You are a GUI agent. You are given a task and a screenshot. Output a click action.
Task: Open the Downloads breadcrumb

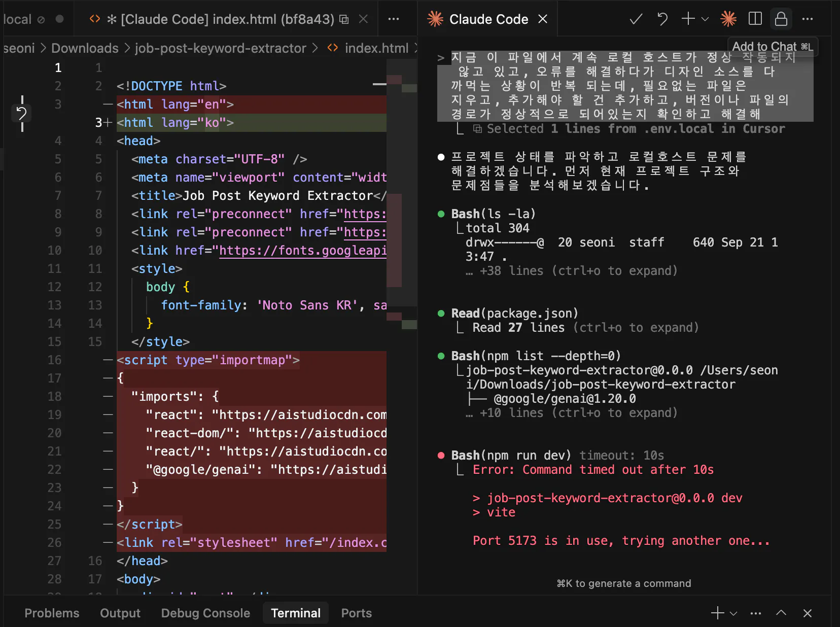[85, 48]
